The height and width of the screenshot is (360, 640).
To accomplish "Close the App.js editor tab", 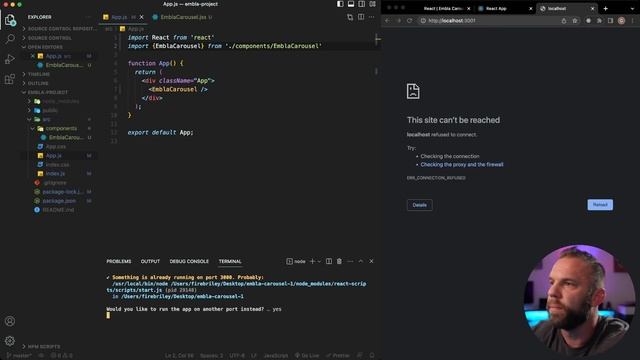I will pos(142,17).
